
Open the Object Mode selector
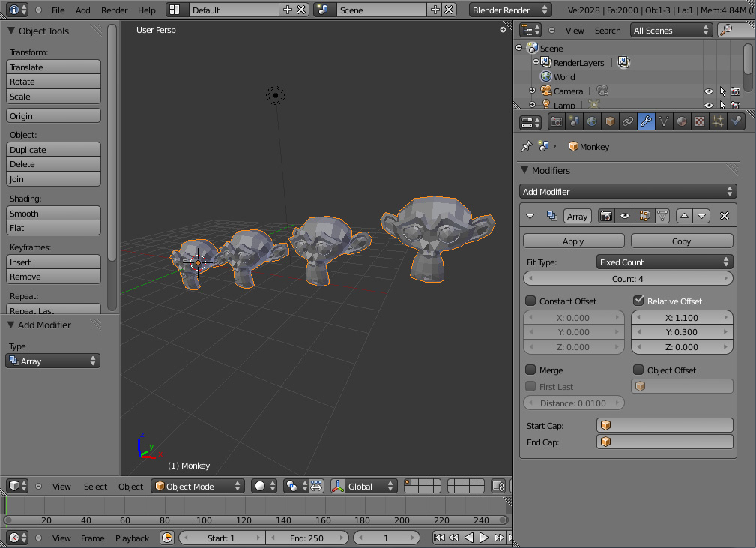pyautogui.click(x=198, y=486)
